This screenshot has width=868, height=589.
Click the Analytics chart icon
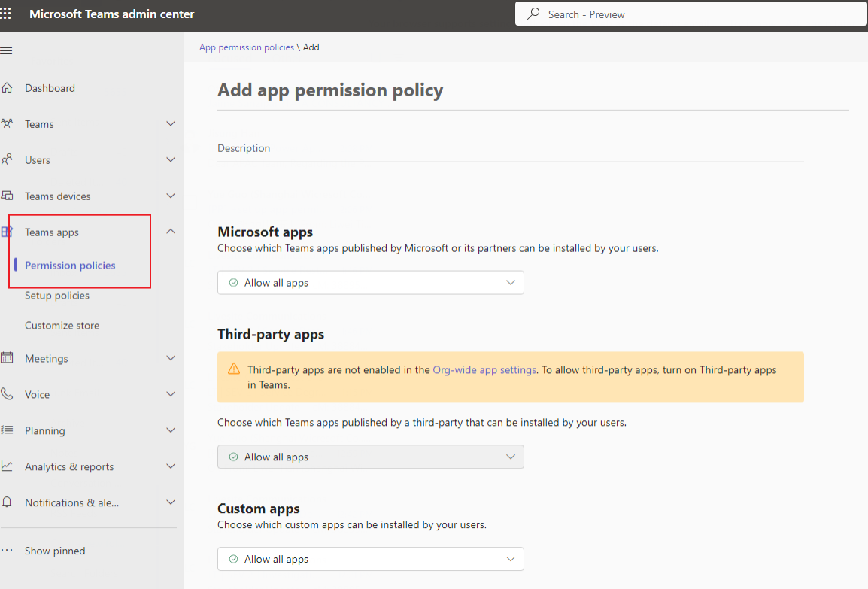point(7,466)
